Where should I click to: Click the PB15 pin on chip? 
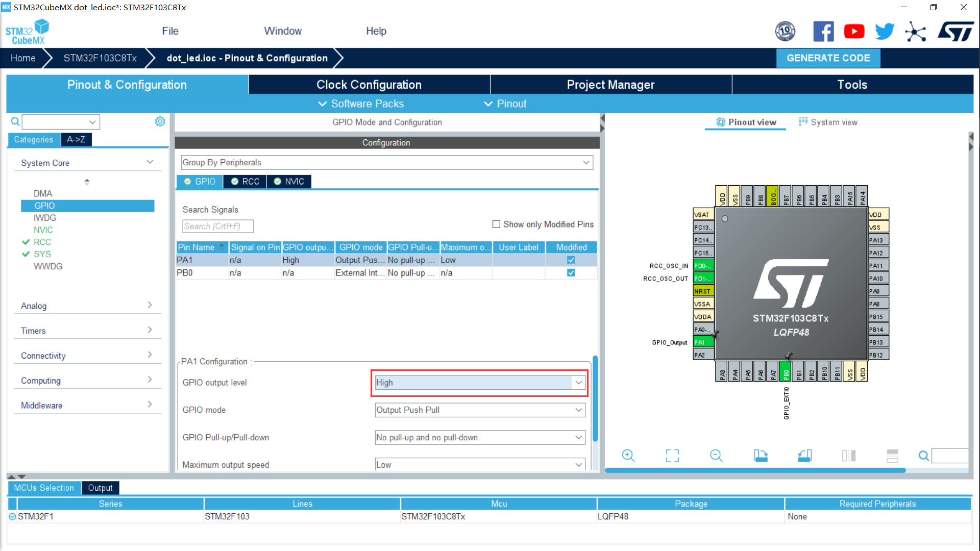(878, 317)
